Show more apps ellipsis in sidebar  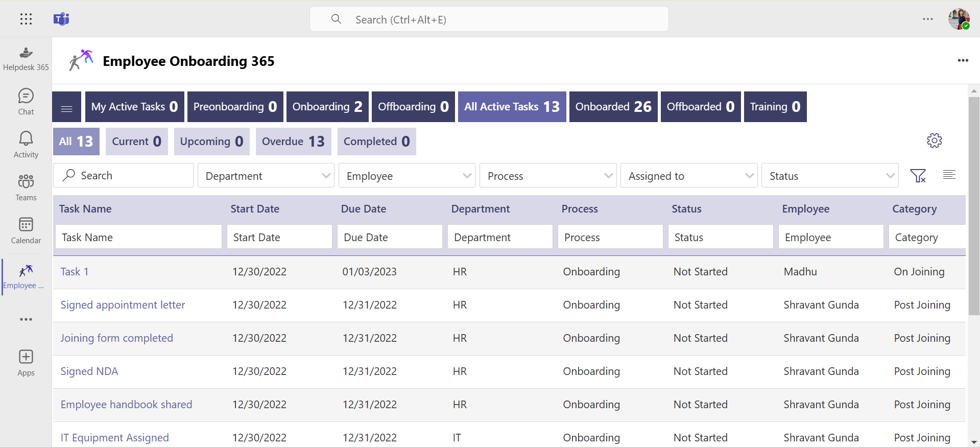click(x=26, y=319)
